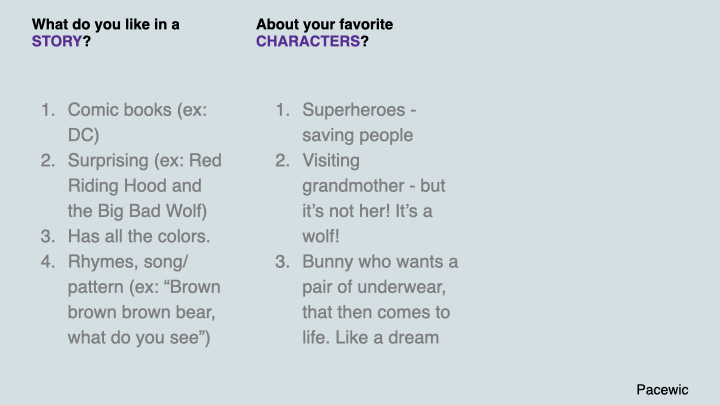Click the purple word "CHARACTERS" in the heading
Viewport: 720px width, 405px height.
coord(307,42)
